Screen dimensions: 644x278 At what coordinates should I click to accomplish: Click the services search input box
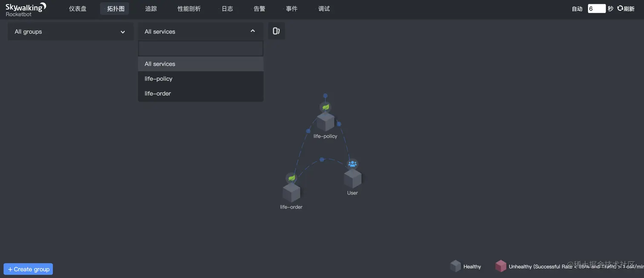(201, 49)
